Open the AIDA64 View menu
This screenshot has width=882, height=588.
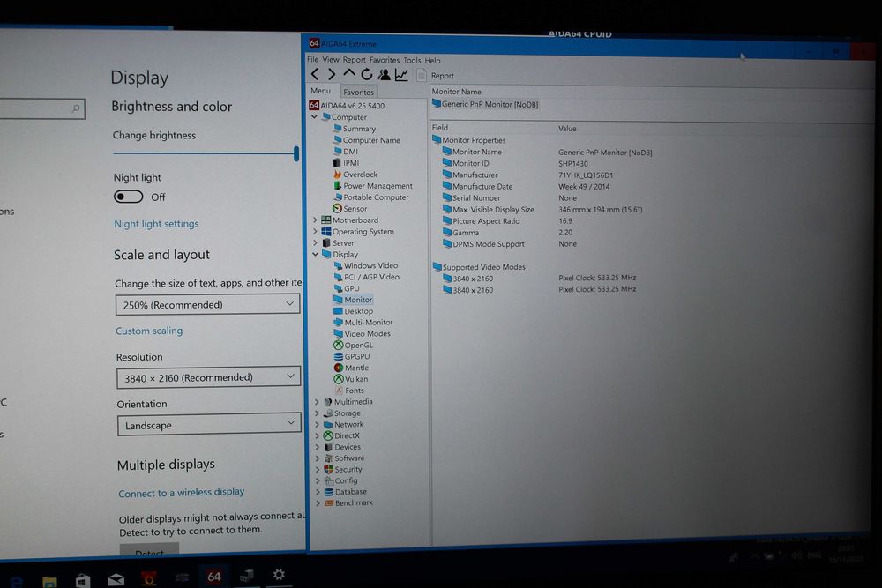pyautogui.click(x=331, y=60)
